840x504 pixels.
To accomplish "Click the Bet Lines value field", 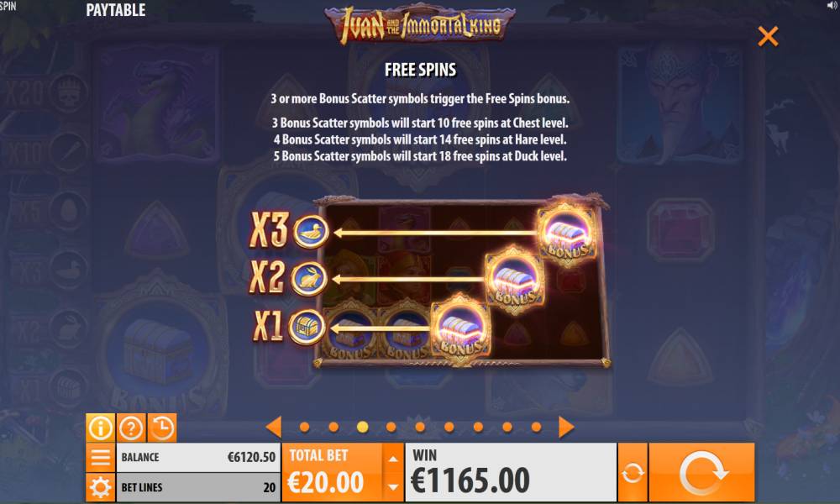I will 198,487.
